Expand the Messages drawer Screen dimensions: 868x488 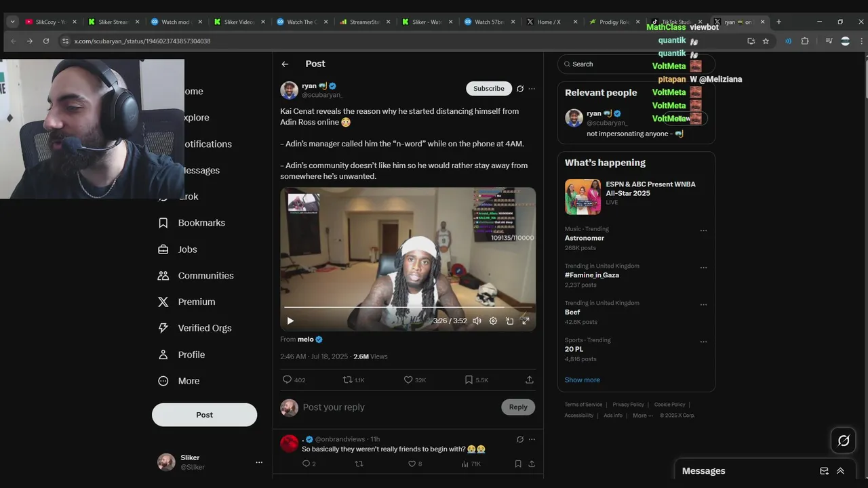[840, 471]
